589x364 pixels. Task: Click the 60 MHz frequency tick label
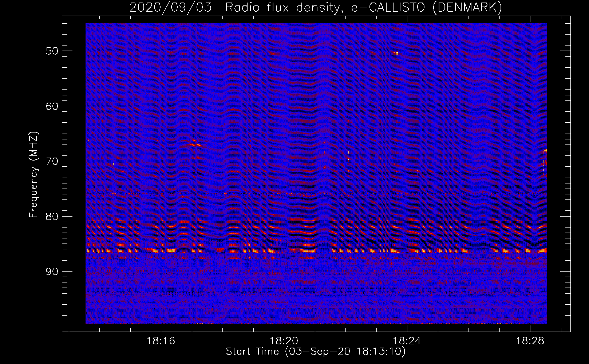click(52, 106)
